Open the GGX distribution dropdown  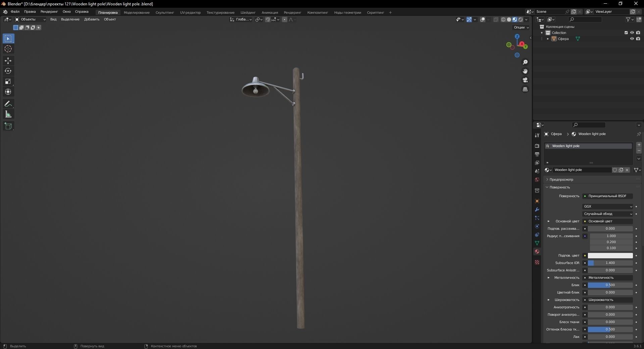click(x=608, y=207)
